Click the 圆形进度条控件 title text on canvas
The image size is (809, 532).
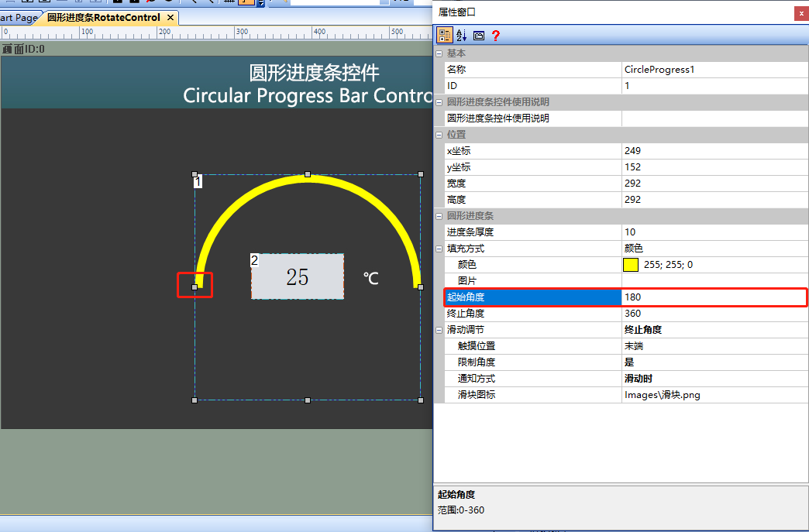coord(314,73)
